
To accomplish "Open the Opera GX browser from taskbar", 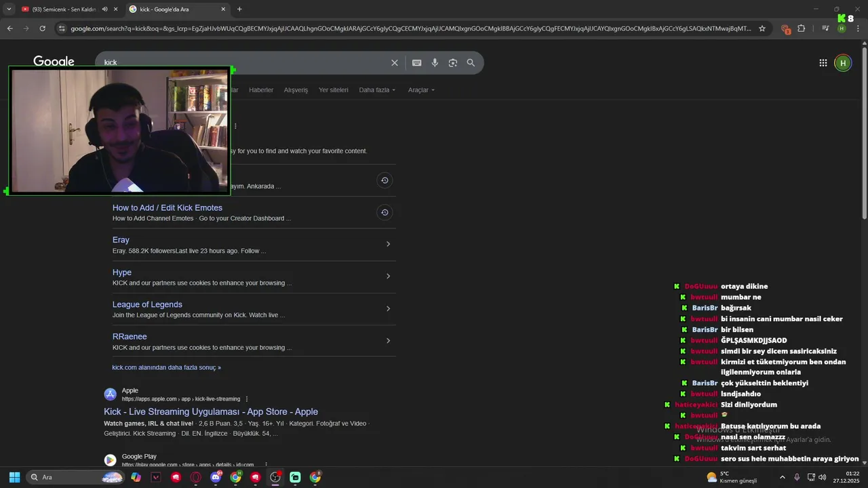I will pyautogui.click(x=196, y=477).
